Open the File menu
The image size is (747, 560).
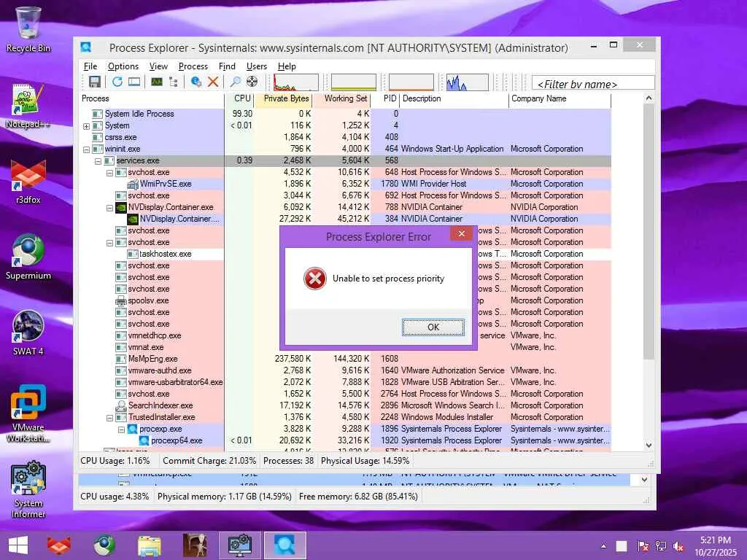point(90,66)
